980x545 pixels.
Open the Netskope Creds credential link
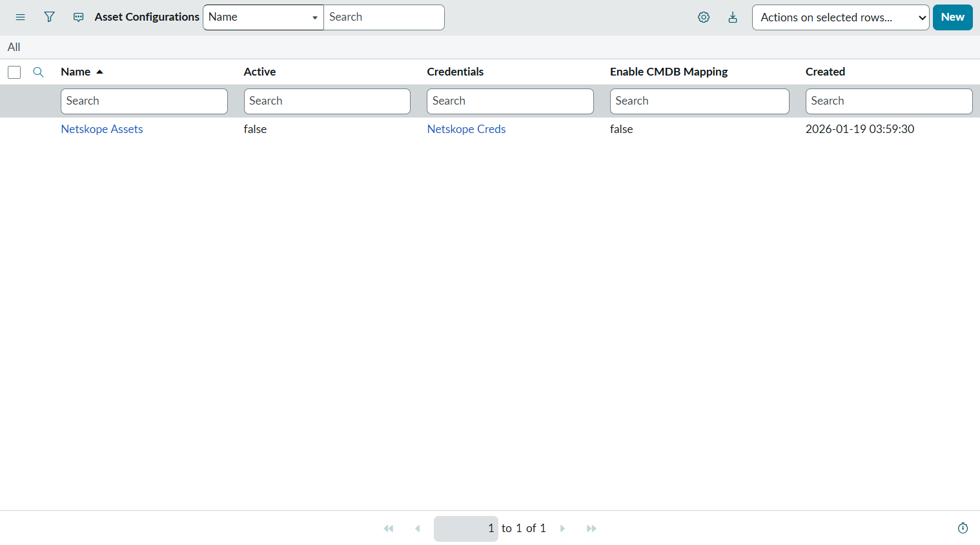pyautogui.click(x=466, y=129)
